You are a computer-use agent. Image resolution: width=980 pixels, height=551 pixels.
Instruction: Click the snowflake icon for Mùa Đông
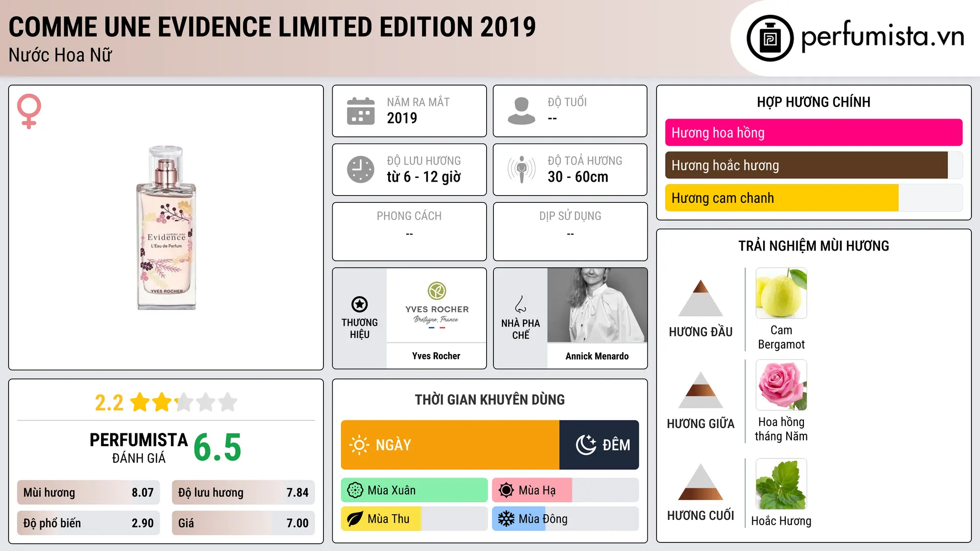point(506,519)
